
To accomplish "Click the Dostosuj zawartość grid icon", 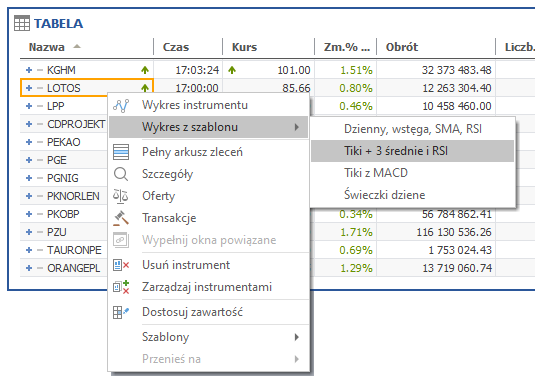I will (121, 312).
